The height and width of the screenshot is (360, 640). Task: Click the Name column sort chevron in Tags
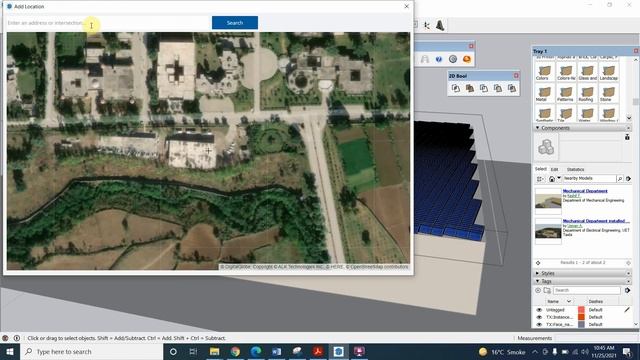(569, 301)
